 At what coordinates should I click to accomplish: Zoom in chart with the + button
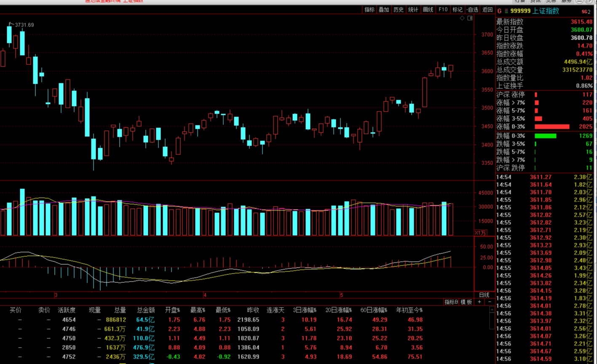click(x=479, y=302)
